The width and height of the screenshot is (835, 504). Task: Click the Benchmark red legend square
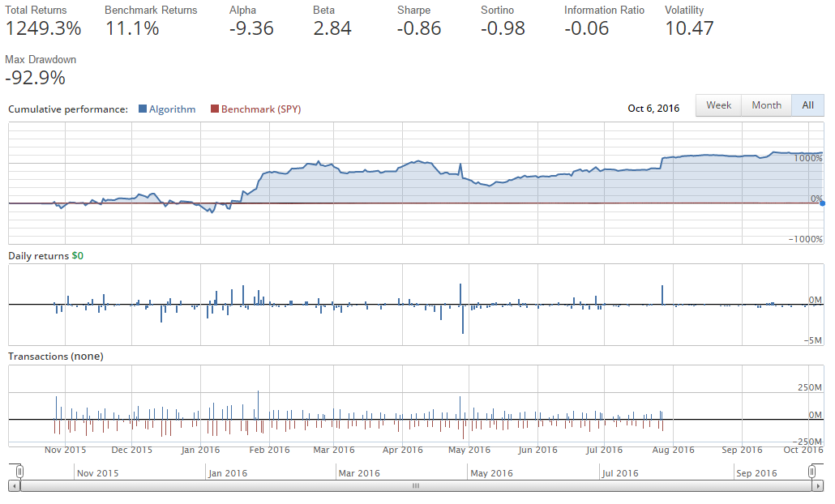coord(214,109)
